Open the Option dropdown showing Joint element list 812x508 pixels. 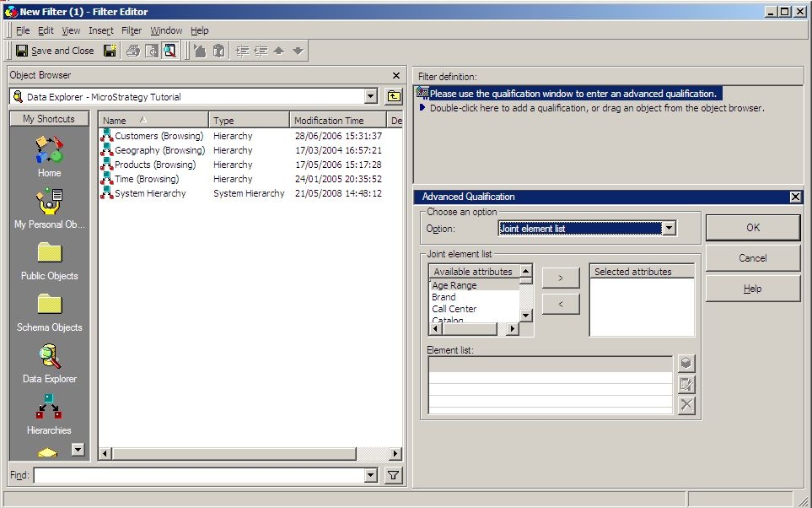click(x=669, y=229)
